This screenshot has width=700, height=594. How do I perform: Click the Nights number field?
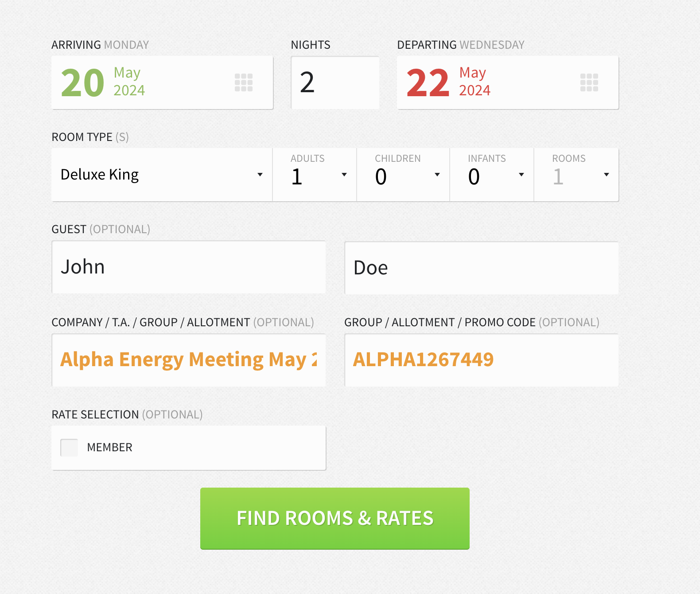[335, 82]
